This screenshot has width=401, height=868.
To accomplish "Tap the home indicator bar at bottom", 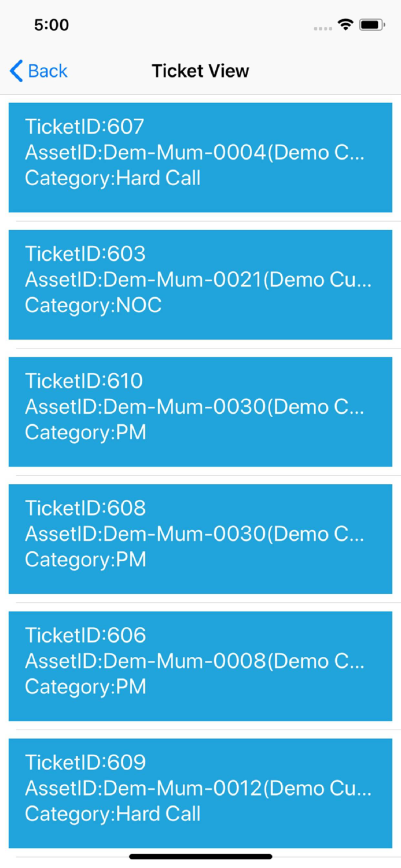I will 200,856.
